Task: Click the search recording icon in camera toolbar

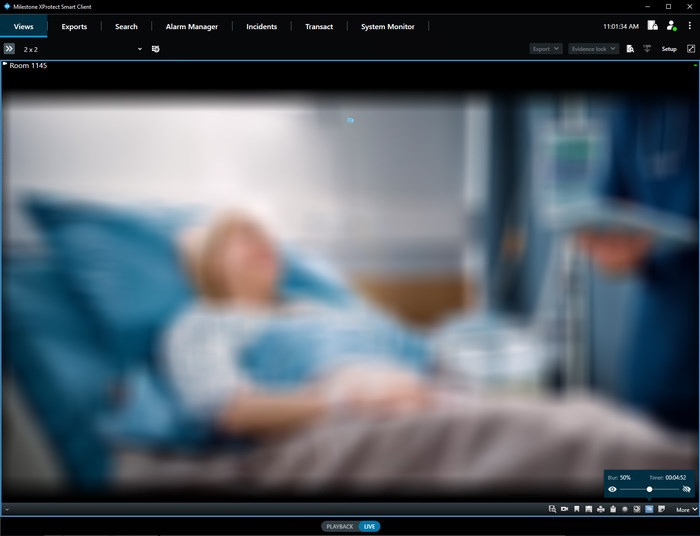Action: [x=552, y=509]
